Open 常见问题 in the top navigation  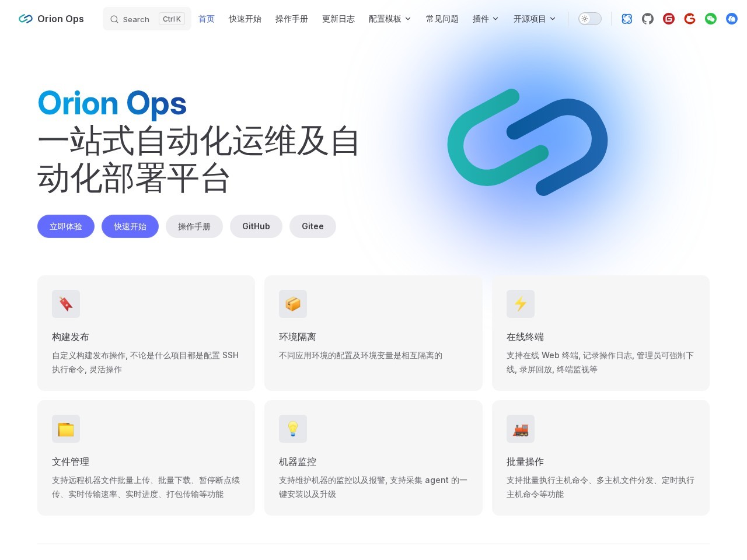click(x=442, y=19)
